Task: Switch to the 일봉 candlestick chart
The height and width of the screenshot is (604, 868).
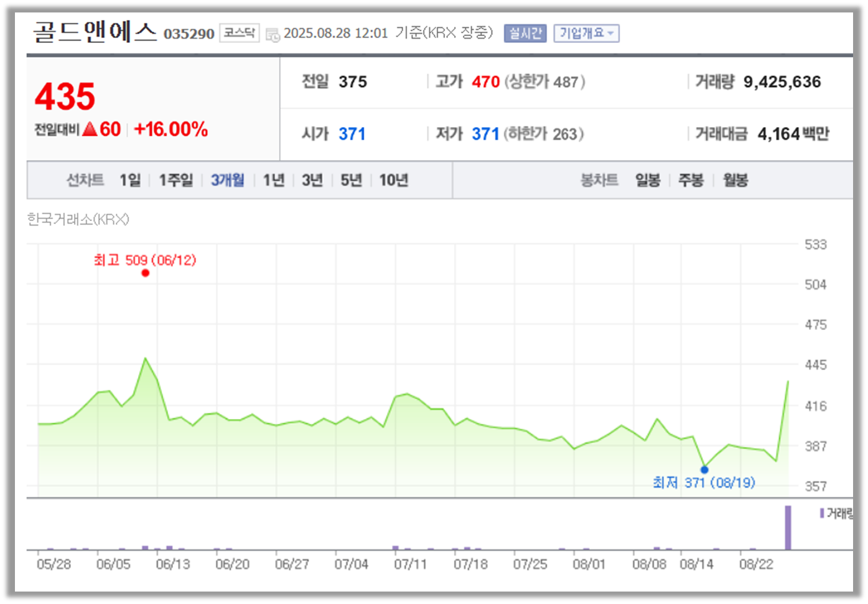Action: tap(648, 180)
